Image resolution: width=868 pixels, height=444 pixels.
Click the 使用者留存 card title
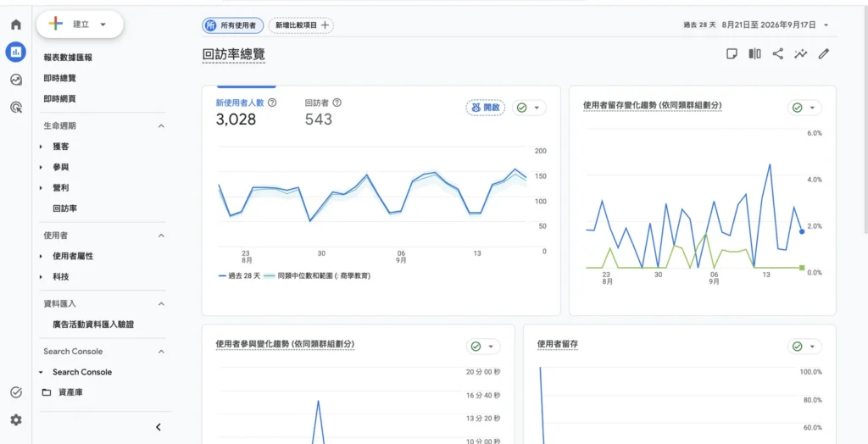558,344
